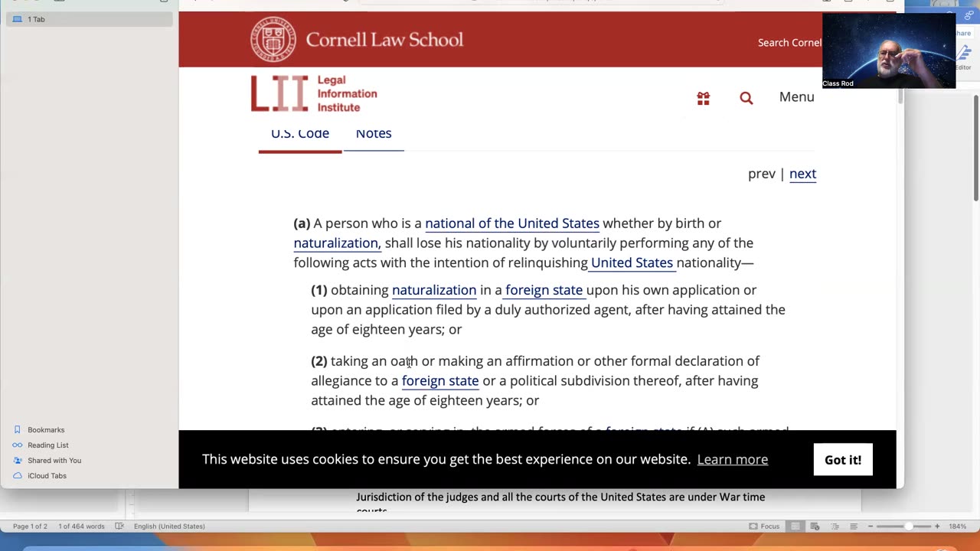Click the red gift donate icon
Viewport: 980px width, 551px height.
703,98
